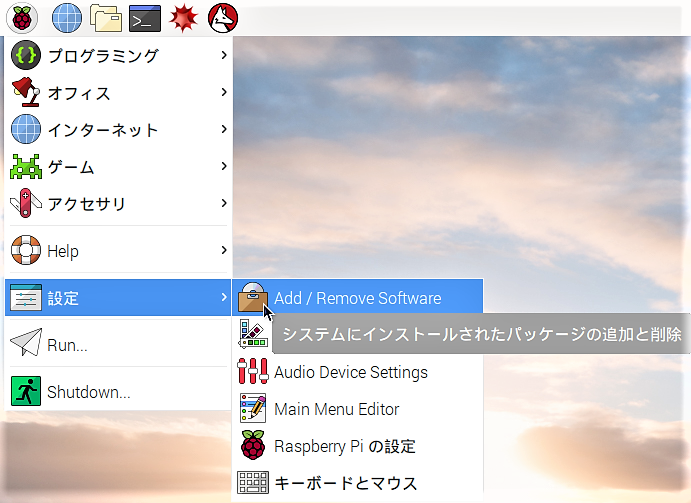Open Audio Device Settings
Screen dimensions: 691x503
click(358, 372)
